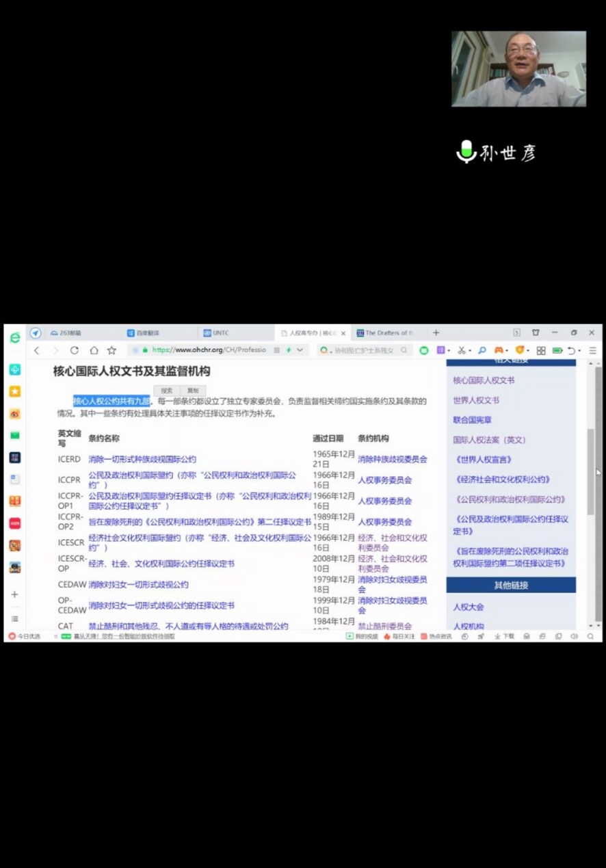Open the 消除种族歧视委员会 link

393,459
